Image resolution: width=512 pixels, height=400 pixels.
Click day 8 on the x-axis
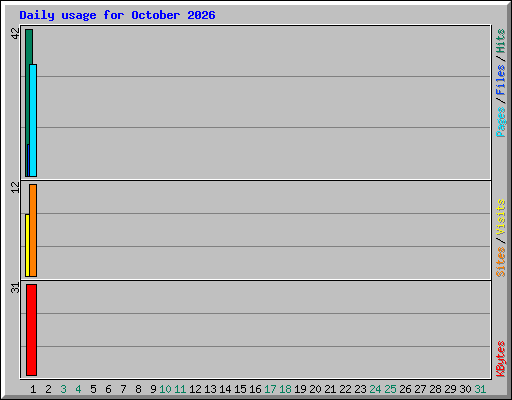click(x=138, y=389)
